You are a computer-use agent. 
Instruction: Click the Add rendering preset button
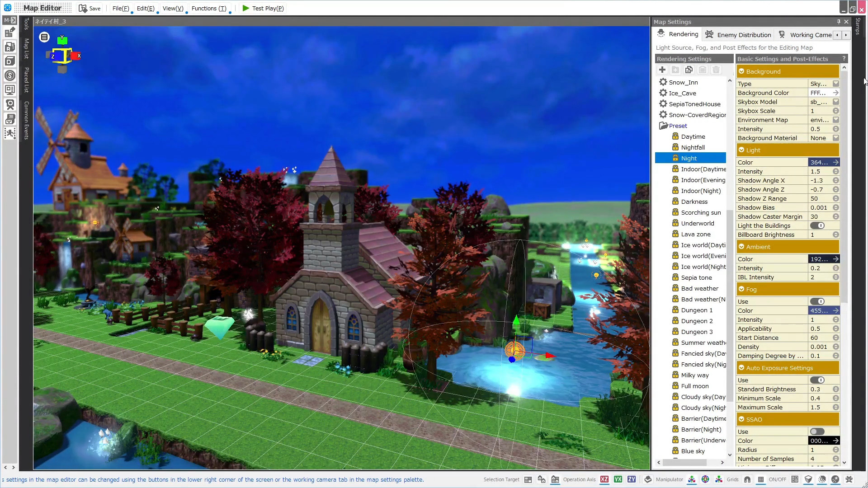(x=662, y=70)
